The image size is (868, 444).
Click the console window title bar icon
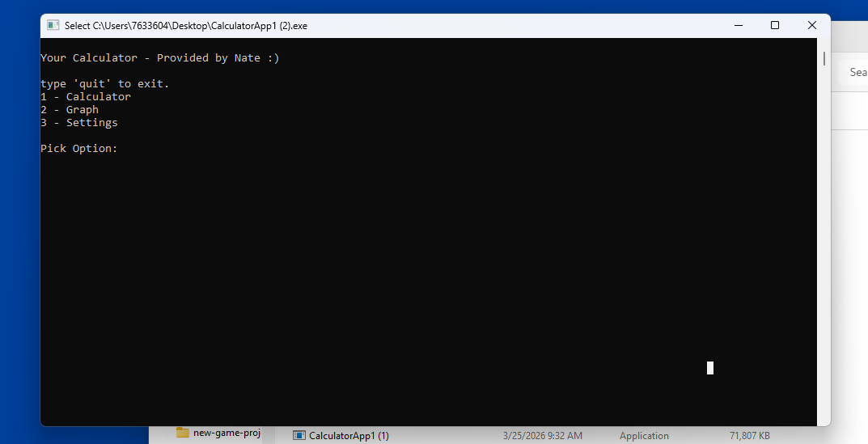point(53,25)
